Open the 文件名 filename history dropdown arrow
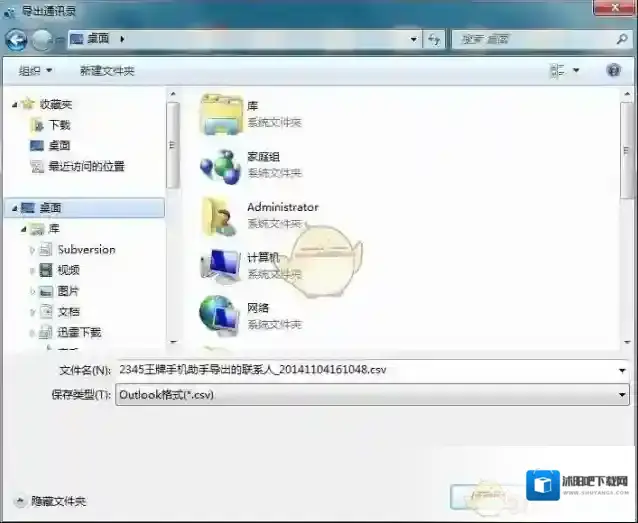 click(623, 369)
